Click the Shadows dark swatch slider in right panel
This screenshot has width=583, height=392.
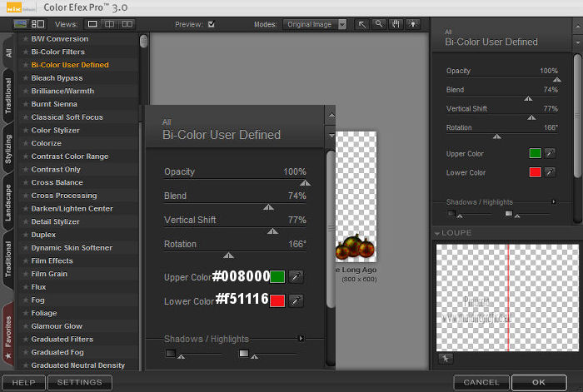point(460,216)
